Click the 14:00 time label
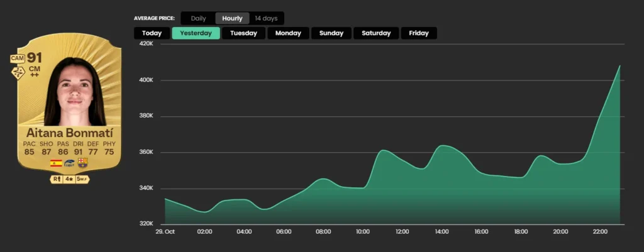This screenshot has width=644, height=252. (442, 232)
